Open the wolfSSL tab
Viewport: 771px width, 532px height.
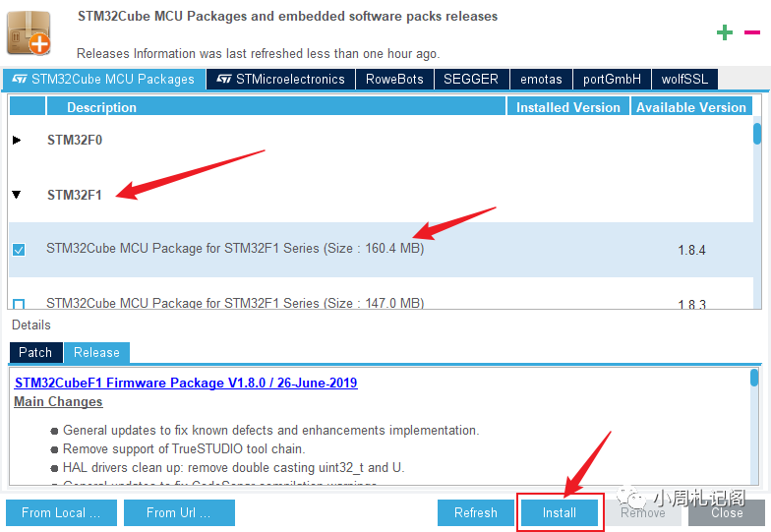coord(684,79)
